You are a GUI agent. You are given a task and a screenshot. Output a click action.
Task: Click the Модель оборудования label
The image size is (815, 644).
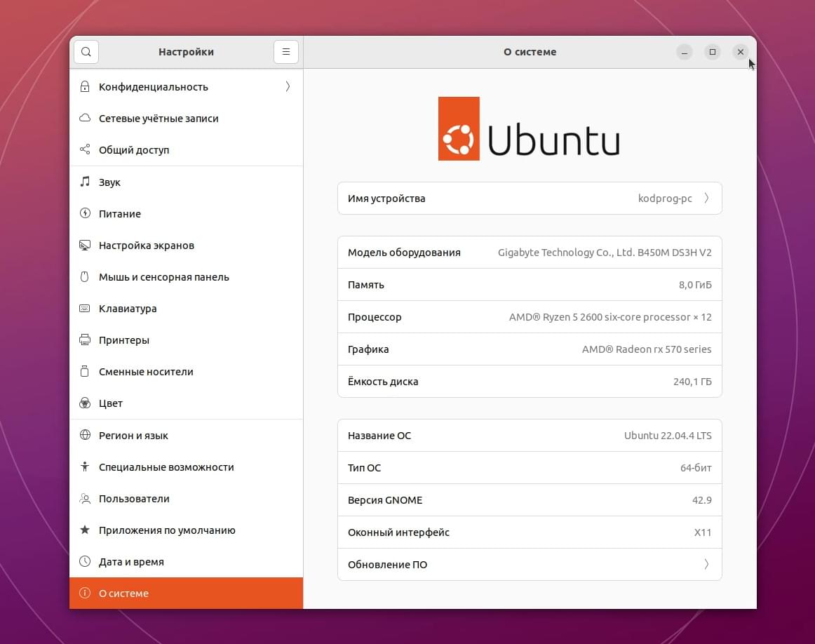coord(404,253)
